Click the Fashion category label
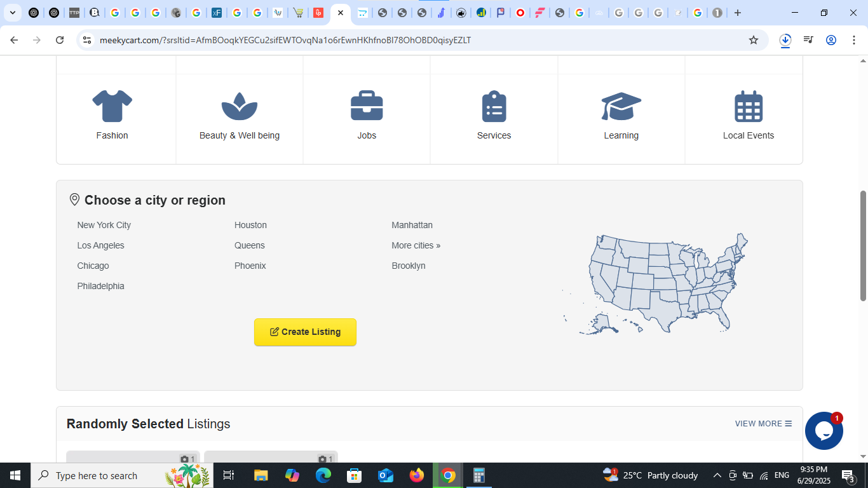This screenshot has height=488, width=868. click(x=112, y=135)
